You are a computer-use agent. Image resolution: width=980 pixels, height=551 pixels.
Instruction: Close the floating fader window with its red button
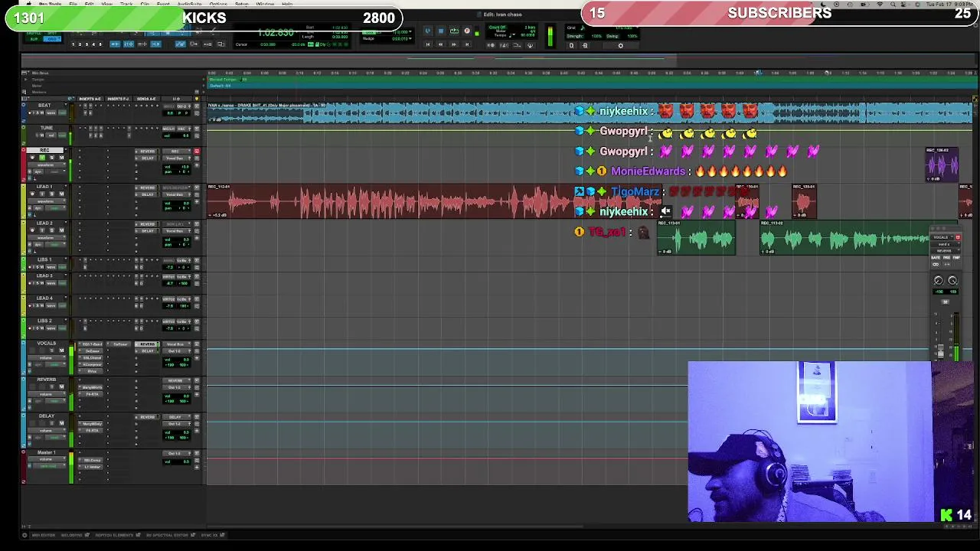click(x=959, y=237)
